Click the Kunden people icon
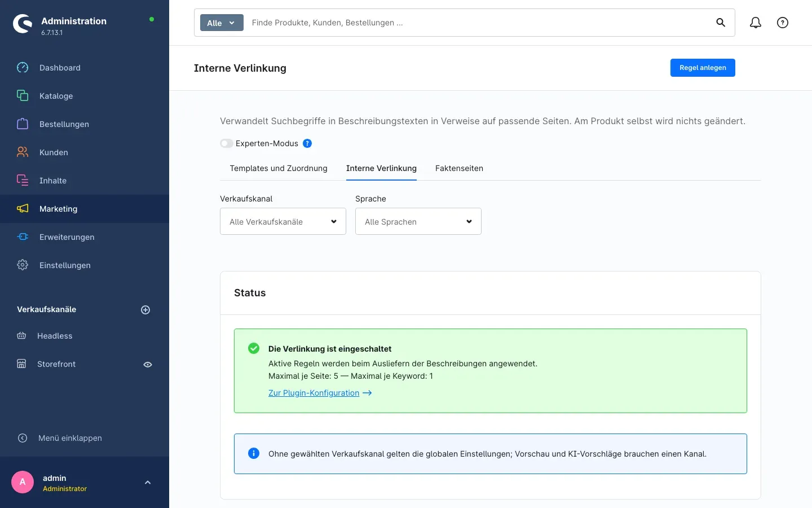The width and height of the screenshot is (812, 508). coord(23,152)
